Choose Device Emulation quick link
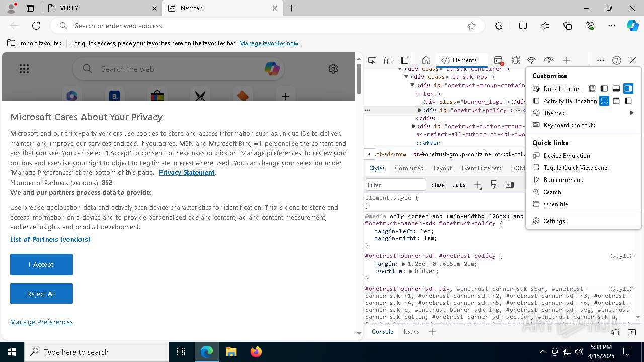Image resolution: width=644 pixels, height=362 pixels. point(584,155)
